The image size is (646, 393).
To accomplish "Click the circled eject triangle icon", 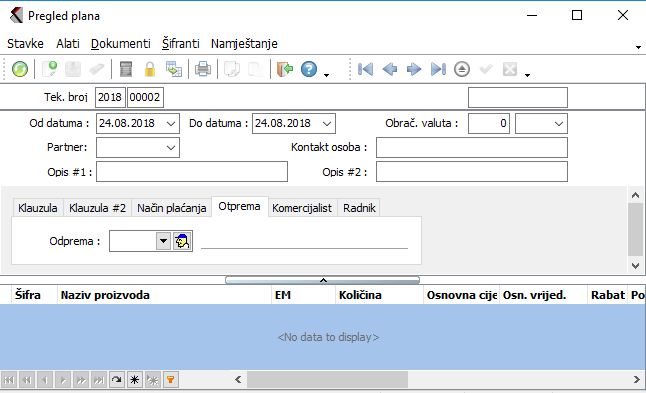I will (x=462, y=69).
